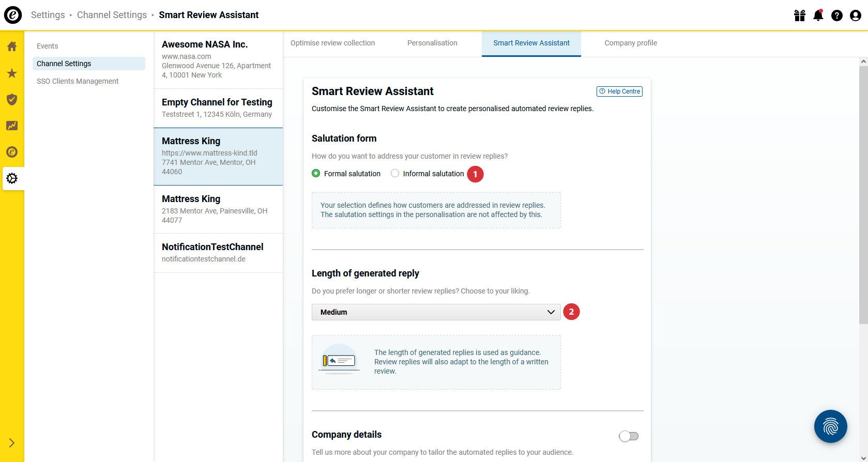The height and width of the screenshot is (462, 868).
Task: Open the Settings gear icon in the sidebar
Action: pyautogui.click(x=12, y=178)
